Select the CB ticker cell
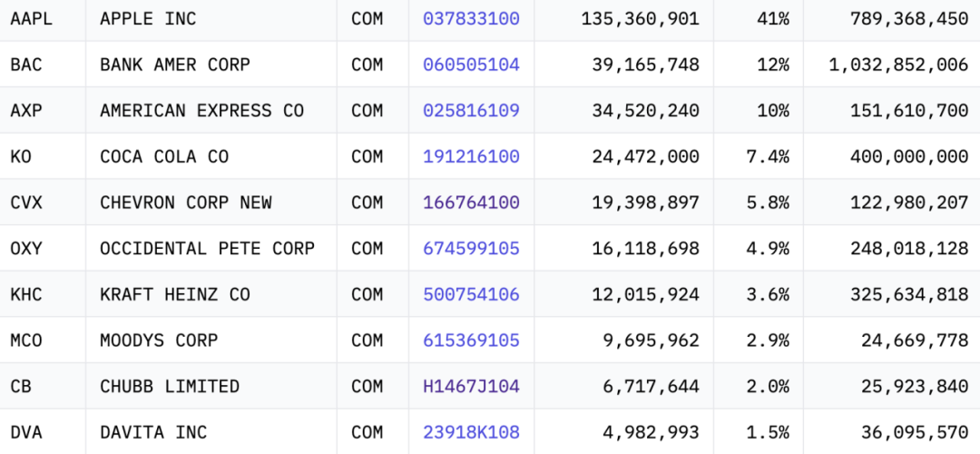Screen dimensions: 980x454 click(43, 387)
